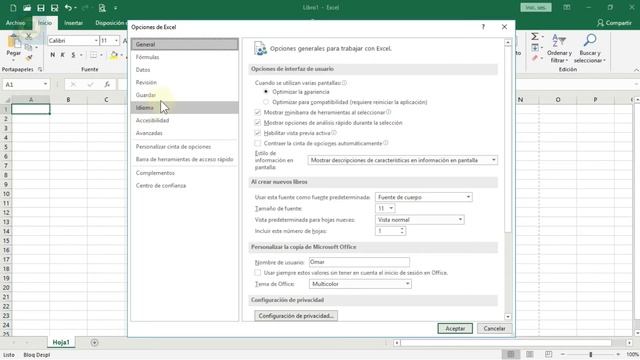Toggle italic with the K button

[x=62, y=55]
